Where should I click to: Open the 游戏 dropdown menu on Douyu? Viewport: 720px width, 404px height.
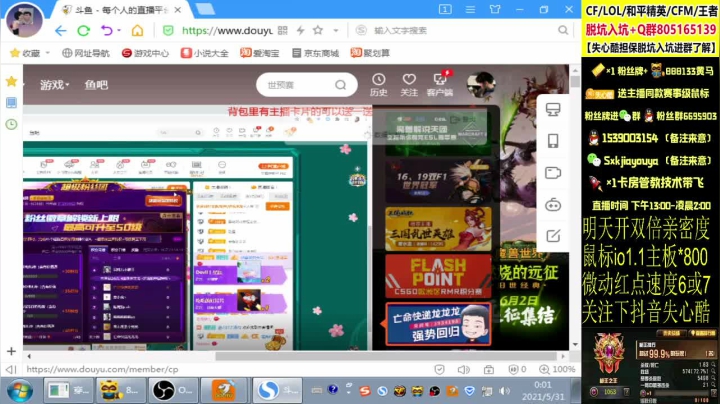[x=54, y=85]
